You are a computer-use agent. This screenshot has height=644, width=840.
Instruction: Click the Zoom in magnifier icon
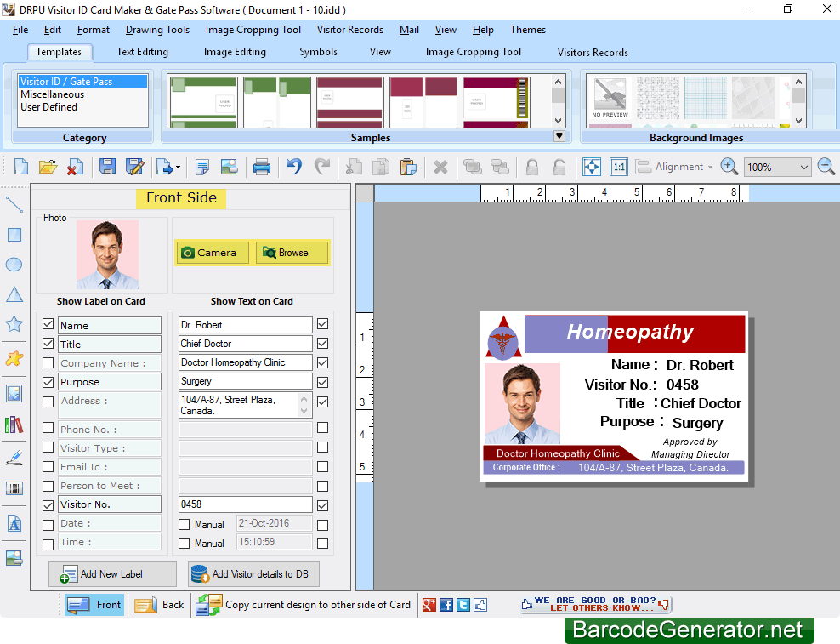(x=729, y=167)
